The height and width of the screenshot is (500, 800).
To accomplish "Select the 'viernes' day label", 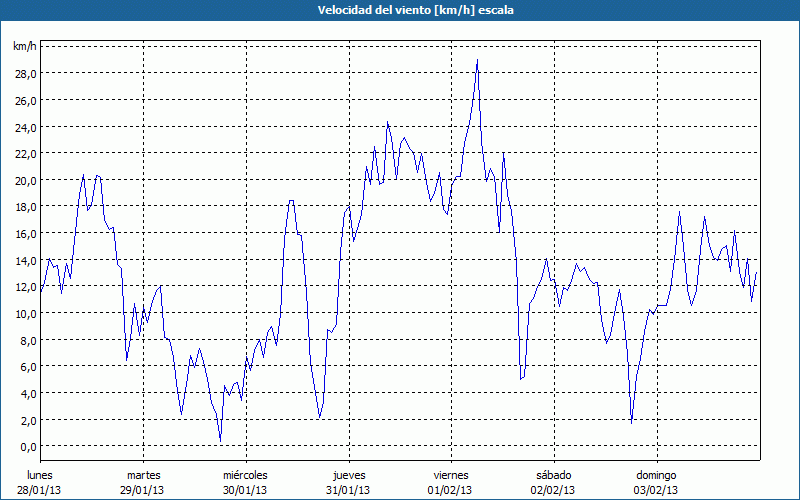I will click(451, 475).
